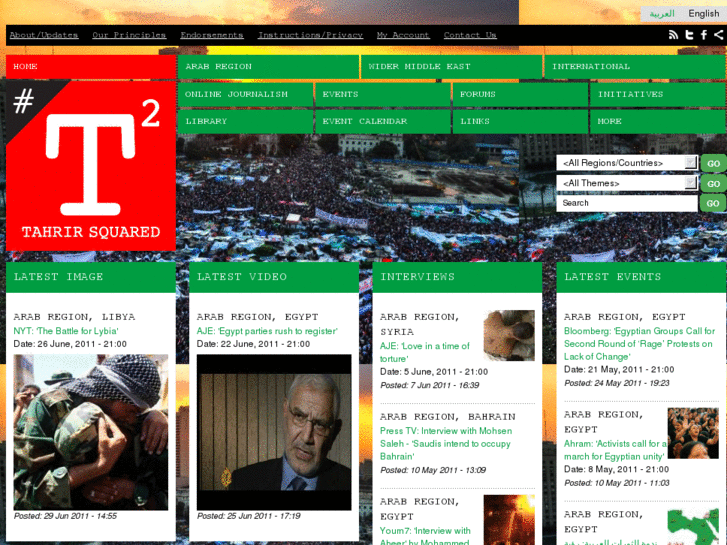727x545 pixels.
Task: Open 'NYT: The Battle for Lybia' article
Action: click(66, 331)
